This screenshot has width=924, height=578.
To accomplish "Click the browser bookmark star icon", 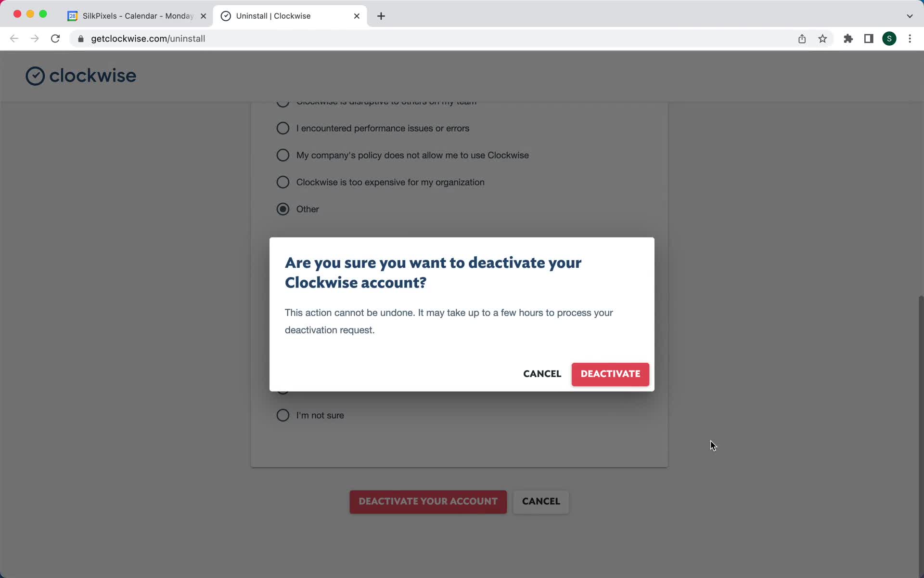I will click(823, 38).
